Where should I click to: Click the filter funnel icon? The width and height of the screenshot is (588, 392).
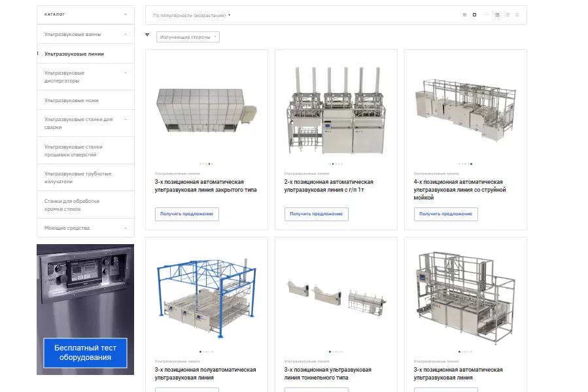click(x=147, y=35)
